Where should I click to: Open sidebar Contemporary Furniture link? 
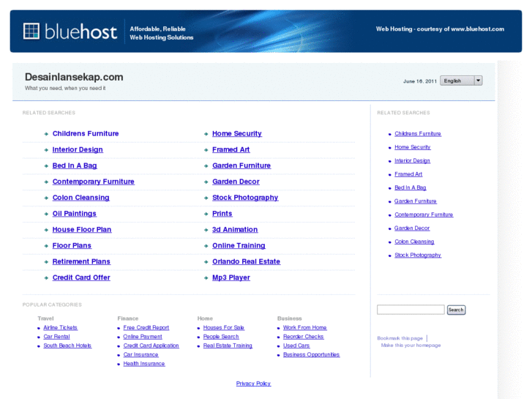click(x=424, y=215)
